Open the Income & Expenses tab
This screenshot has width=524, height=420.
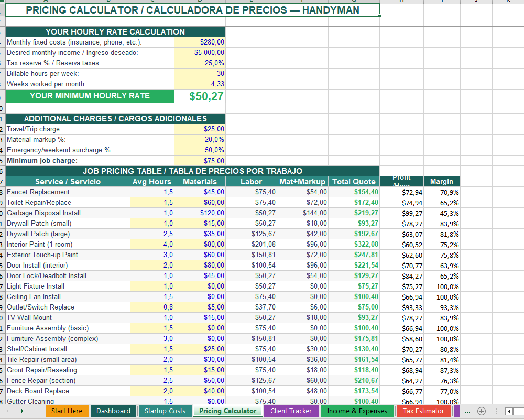point(357,412)
